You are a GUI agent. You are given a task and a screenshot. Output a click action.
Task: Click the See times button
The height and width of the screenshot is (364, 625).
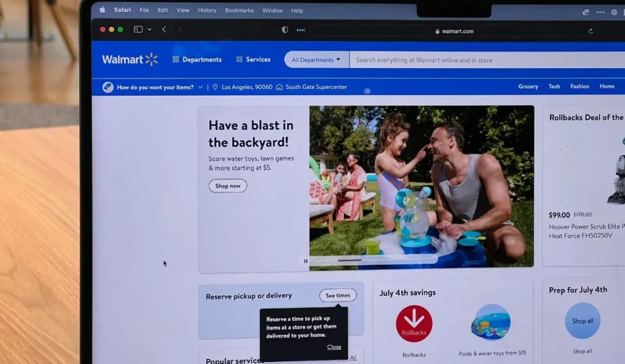[337, 295]
